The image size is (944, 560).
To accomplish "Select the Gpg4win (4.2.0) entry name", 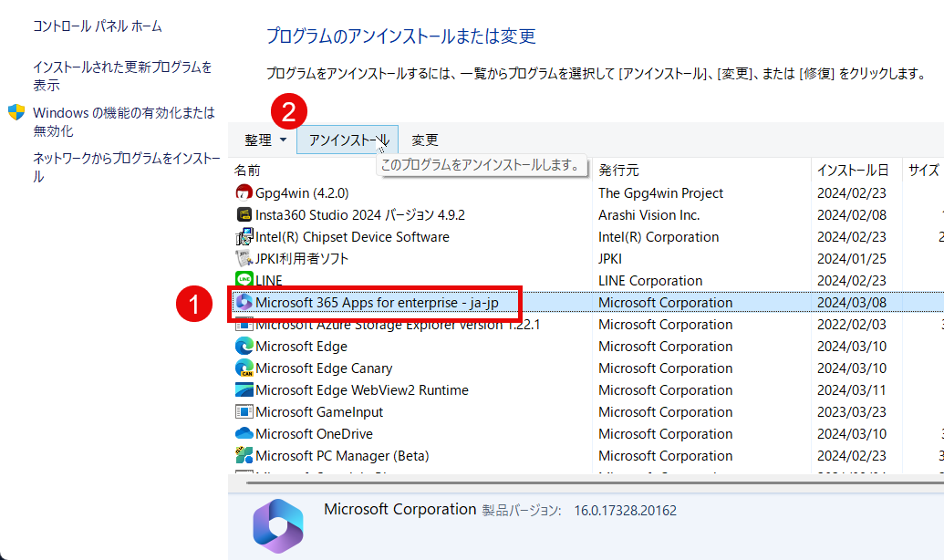I will click(x=302, y=193).
